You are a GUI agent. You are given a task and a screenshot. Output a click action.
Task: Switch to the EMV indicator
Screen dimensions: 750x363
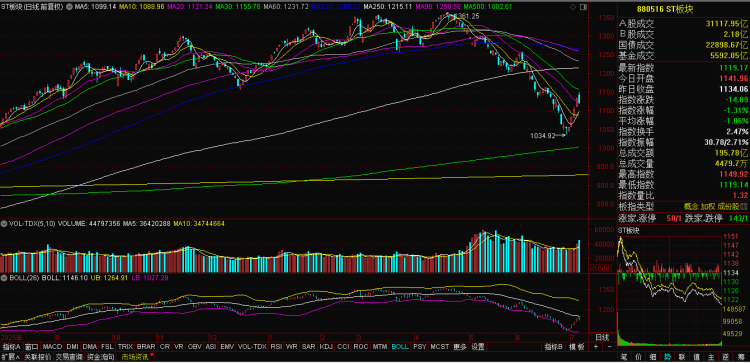[227, 347]
